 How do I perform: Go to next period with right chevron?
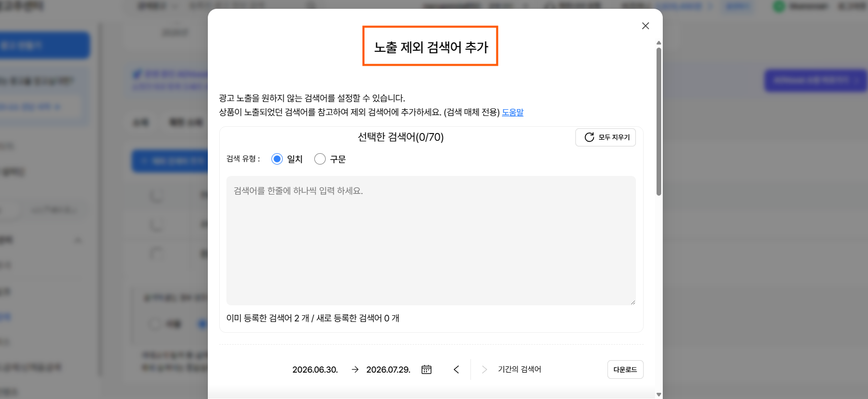[x=484, y=370]
